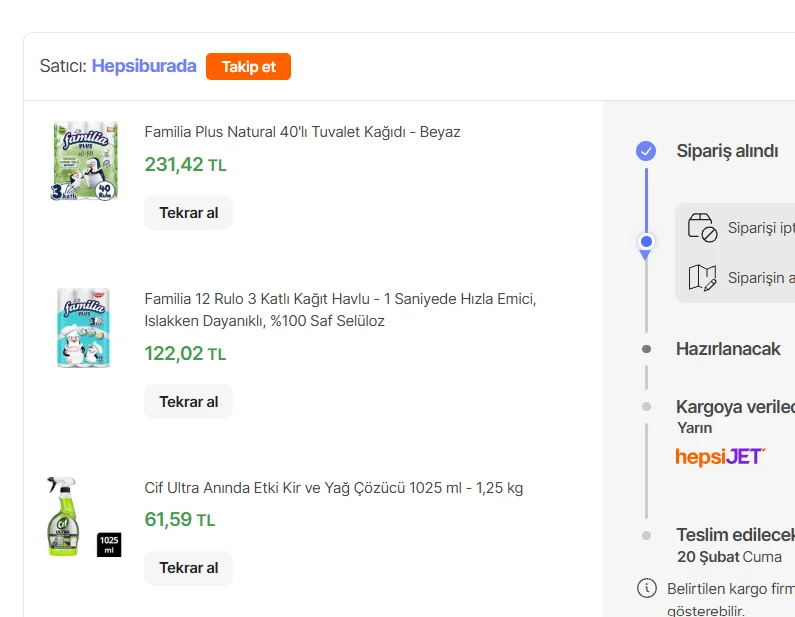
Task: Click the 1025 ml badge on Cif image
Action: click(109, 545)
